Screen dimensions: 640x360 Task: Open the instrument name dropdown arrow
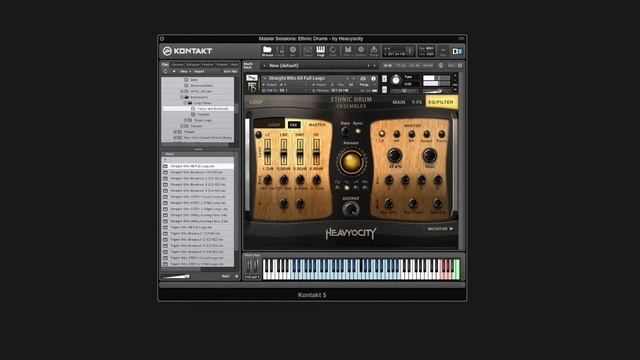264,78
